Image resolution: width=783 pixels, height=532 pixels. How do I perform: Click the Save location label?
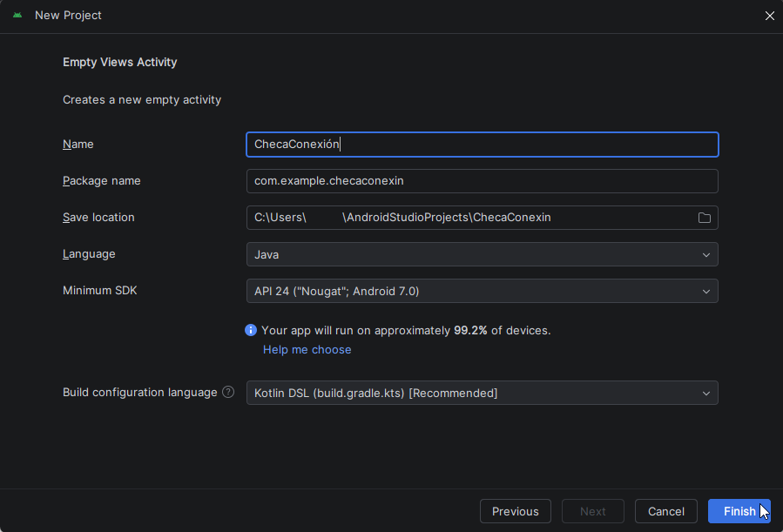[98, 217]
